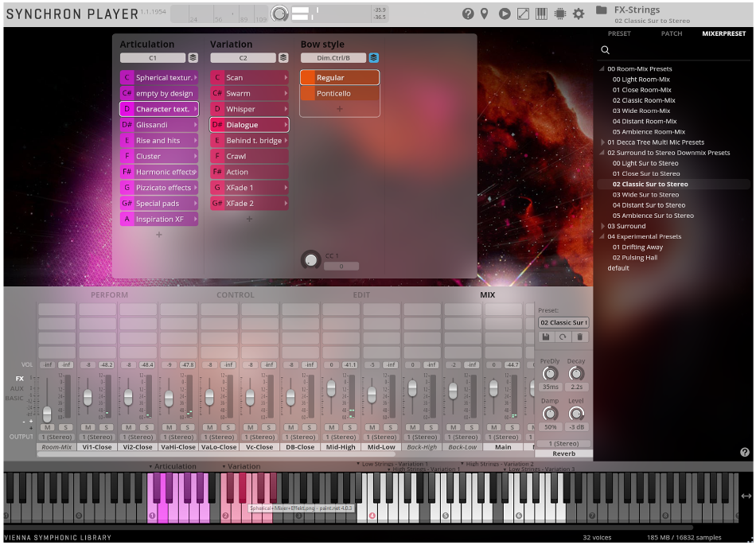
Task: Solo the VaHi-Close channel
Action: pyautogui.click(x=187, y=427)
